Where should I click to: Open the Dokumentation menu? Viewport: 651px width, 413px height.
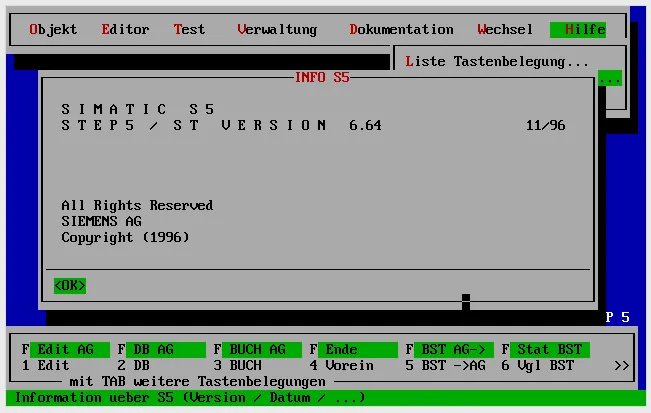[401, 29]
